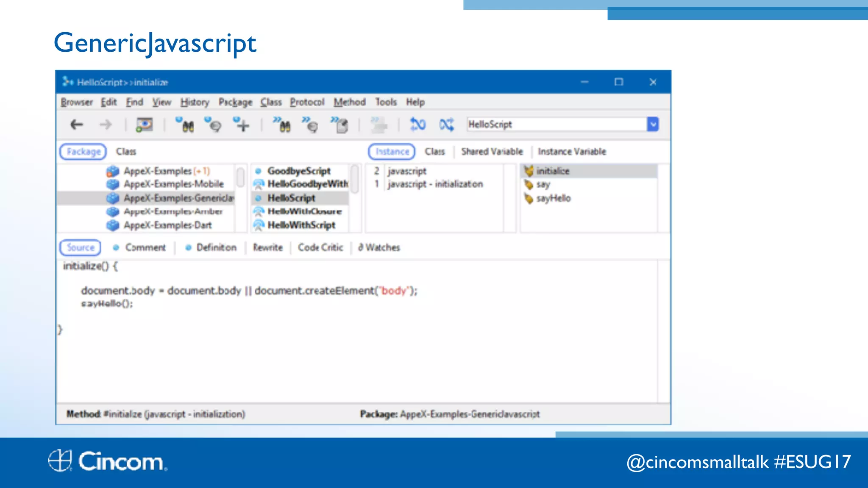Select the initialize method in list
The height and width of the screenshot is (488, 868).
tap(589, 171)
